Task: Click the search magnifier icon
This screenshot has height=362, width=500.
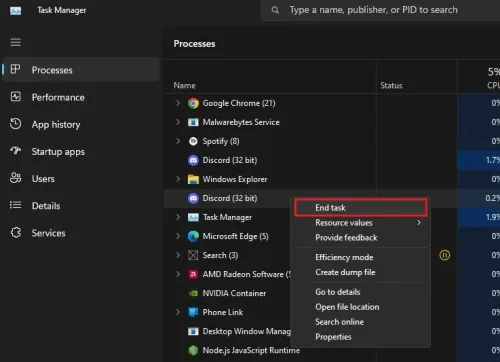Action: pyautogui.click(x=275, y=10)
